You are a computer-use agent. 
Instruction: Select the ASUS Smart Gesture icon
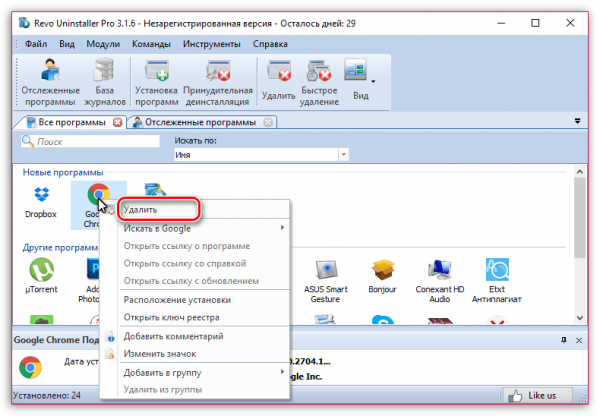click(x=330, y=275)
